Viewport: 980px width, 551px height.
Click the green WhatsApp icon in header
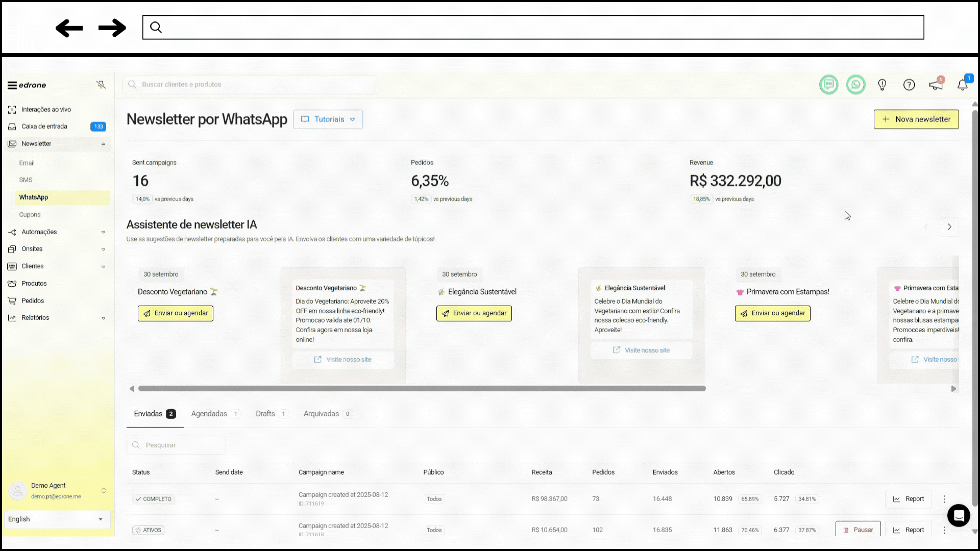pos(855,85)
